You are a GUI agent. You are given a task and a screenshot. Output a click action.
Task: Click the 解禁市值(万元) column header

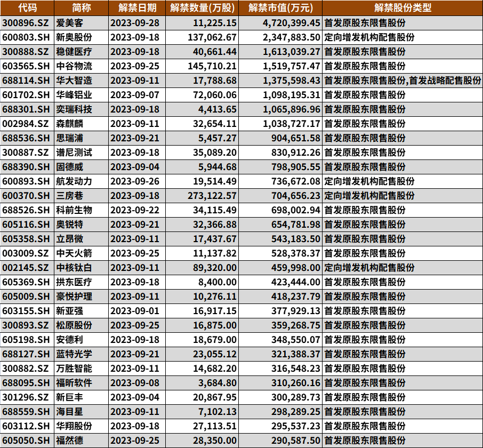click(x=280, y=7)
